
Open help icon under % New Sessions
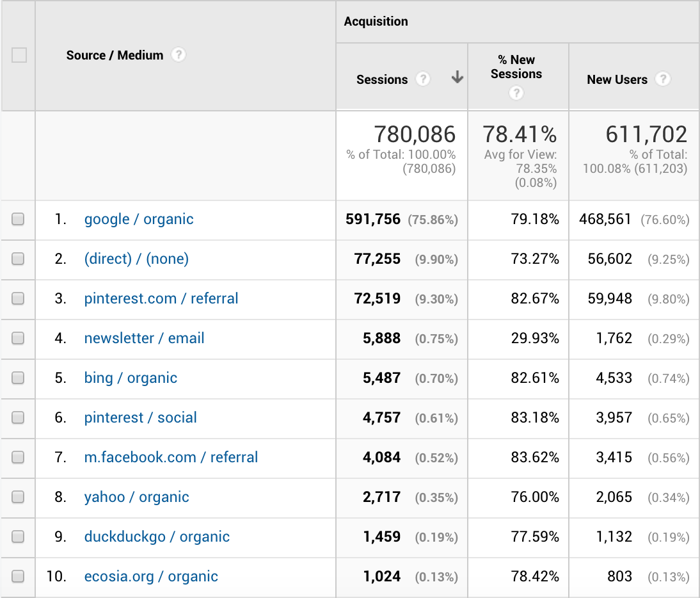click(516, 93)
